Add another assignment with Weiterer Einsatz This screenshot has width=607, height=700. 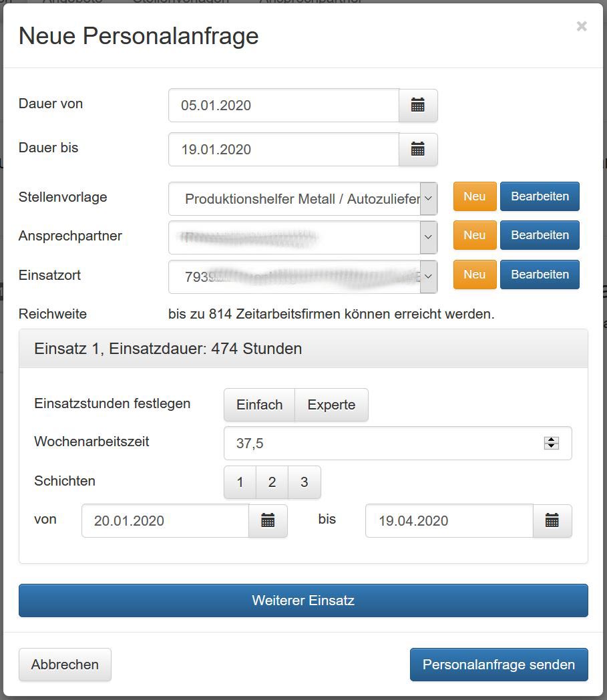[x=303, y=600]
